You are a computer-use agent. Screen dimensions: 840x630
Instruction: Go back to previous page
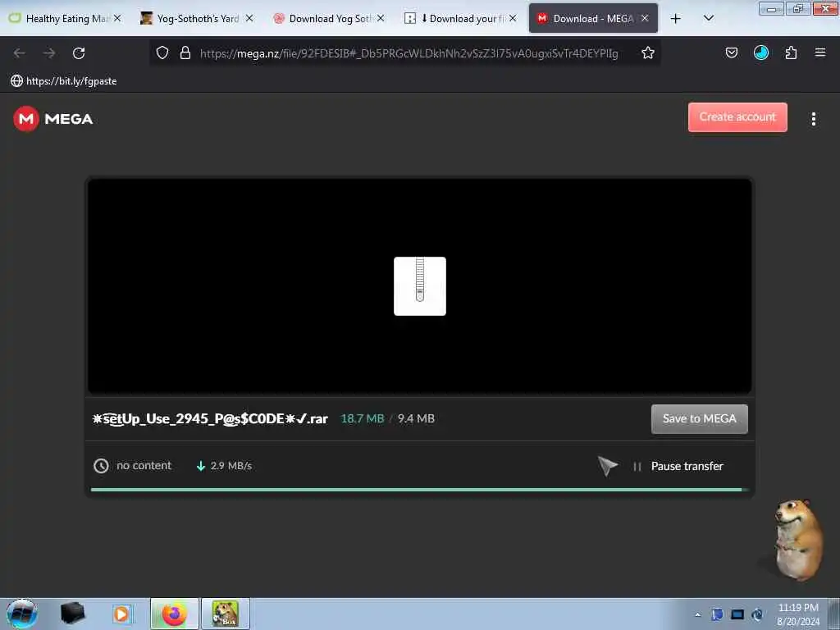coord(20,53)
